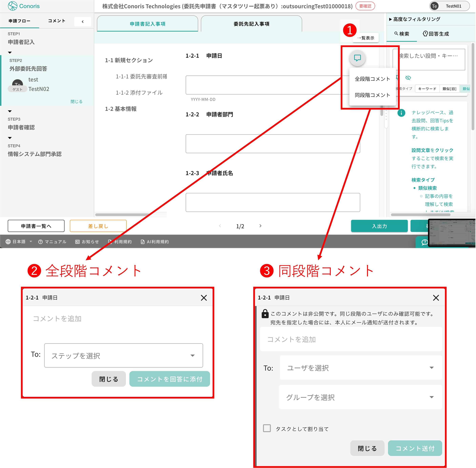This screenshot has width=476, height=468.
Task: Collapse the left panel with chevron button
Action: click(83, 22)
